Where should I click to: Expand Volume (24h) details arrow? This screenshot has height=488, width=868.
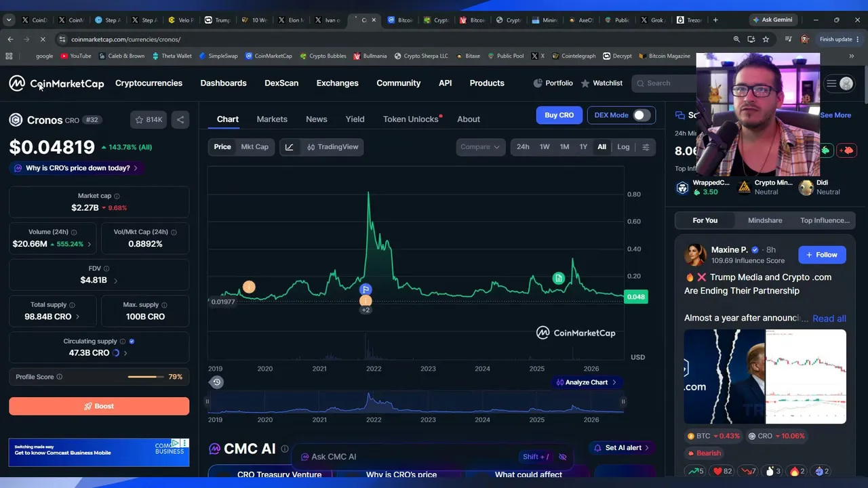(x=89, y=244)
